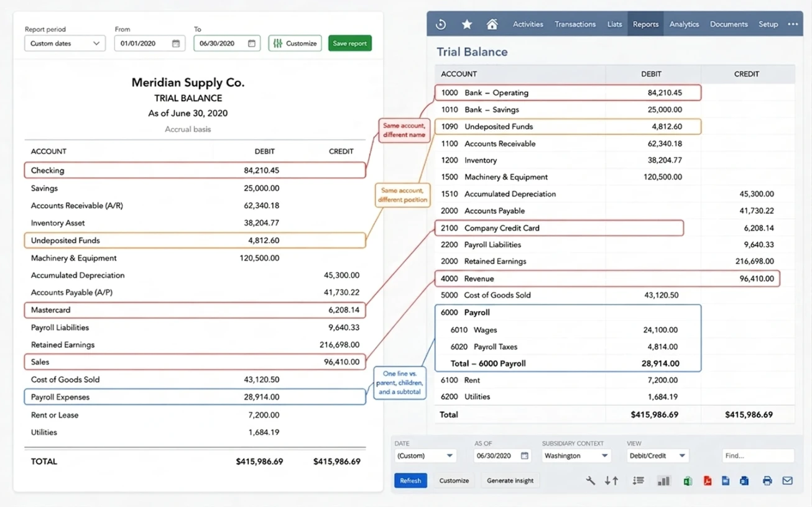812x507 pixels.
Task: Open the recent records history icon
Action: (x=441, y=24)
